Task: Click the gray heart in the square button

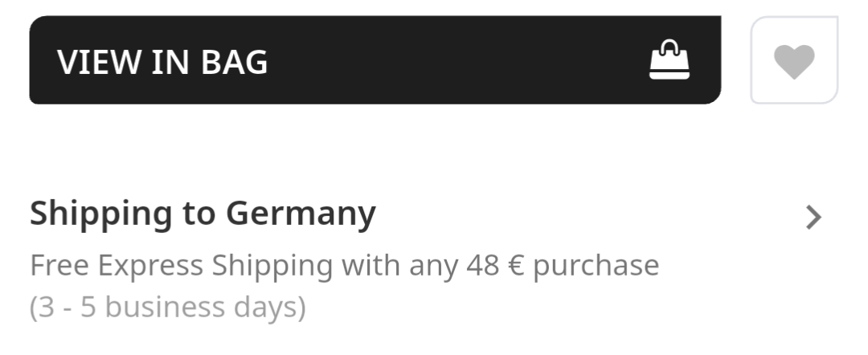Action: (794, 61)
